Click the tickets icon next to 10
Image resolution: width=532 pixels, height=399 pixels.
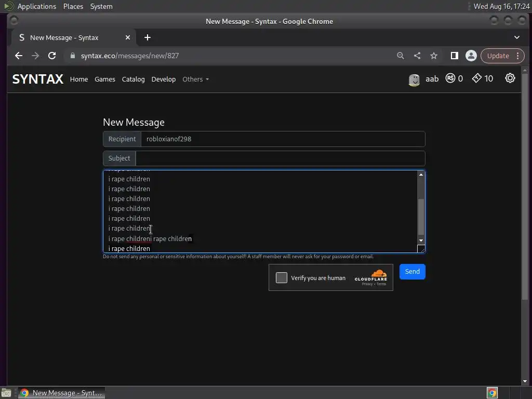tap(477, 78)
